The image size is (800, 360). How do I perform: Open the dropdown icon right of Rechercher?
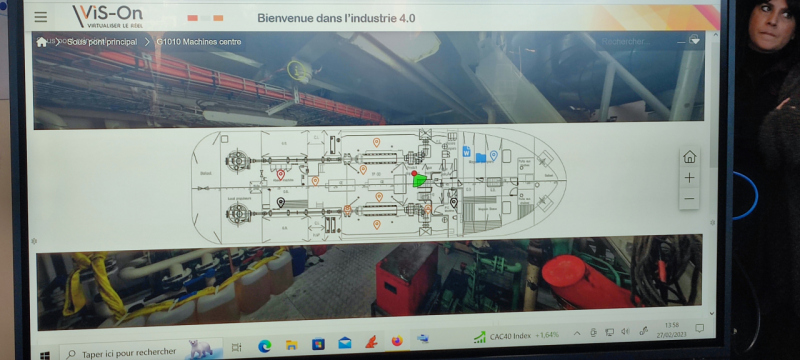point(694,40)
